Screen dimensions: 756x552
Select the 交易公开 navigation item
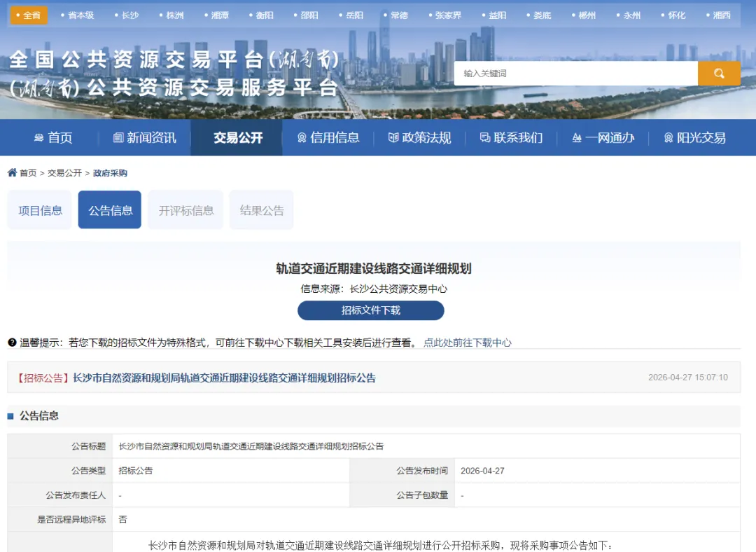(237, 137)
